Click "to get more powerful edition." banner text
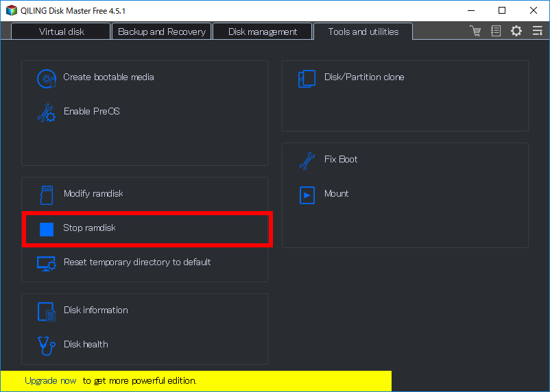Screen dimensions: 550x392 140,381
